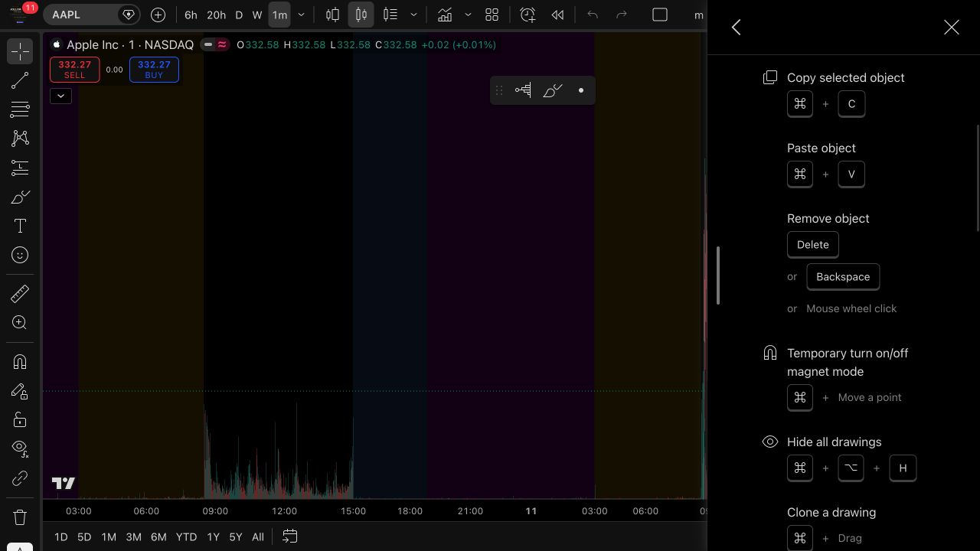Viewport: 980px width, 551px height.
Task: Go back using the shortcuts panel arrow
Action: 737,28
